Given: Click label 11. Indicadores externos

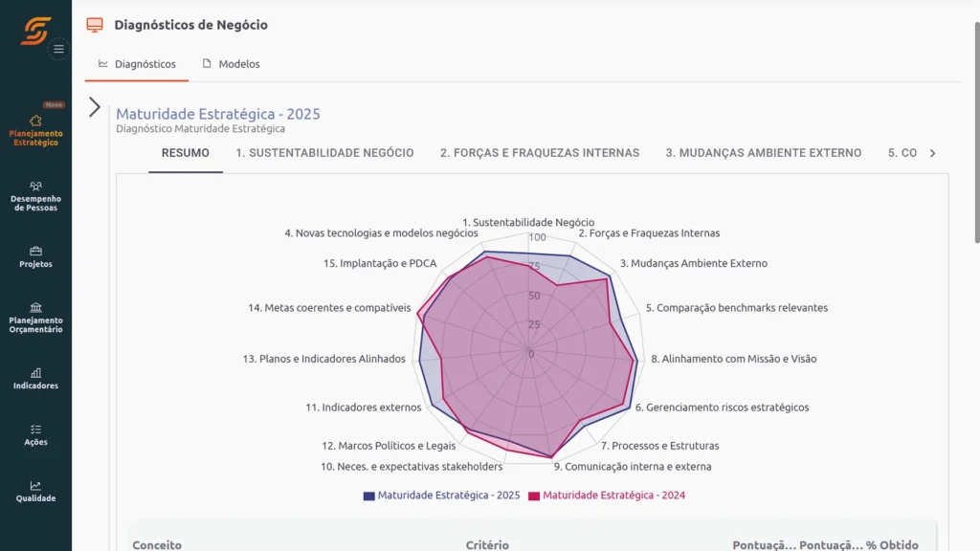Looking at the screenshot, I should click(x=363, y=408).
